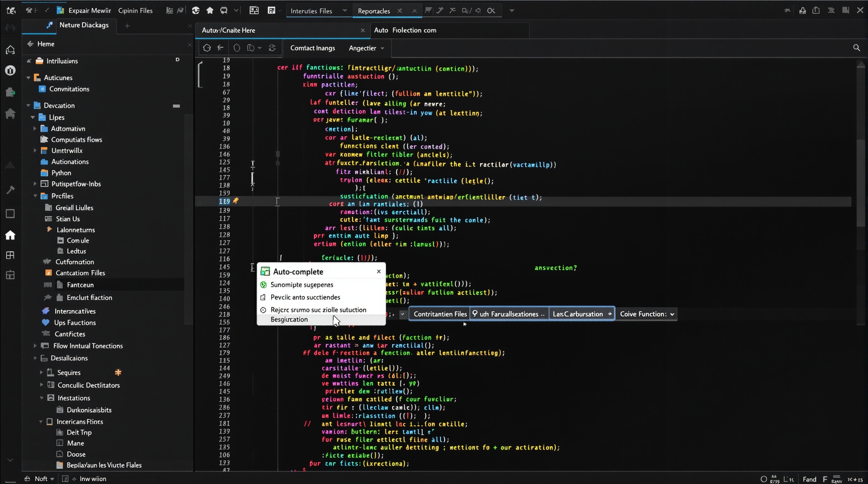Open the Cantcatiom Filles item
Viewport: 868px width, 484px height.
click(x=80, y=273)
